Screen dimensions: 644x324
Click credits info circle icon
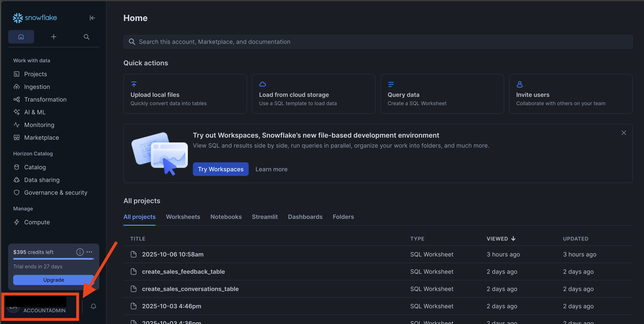[80, 252]
